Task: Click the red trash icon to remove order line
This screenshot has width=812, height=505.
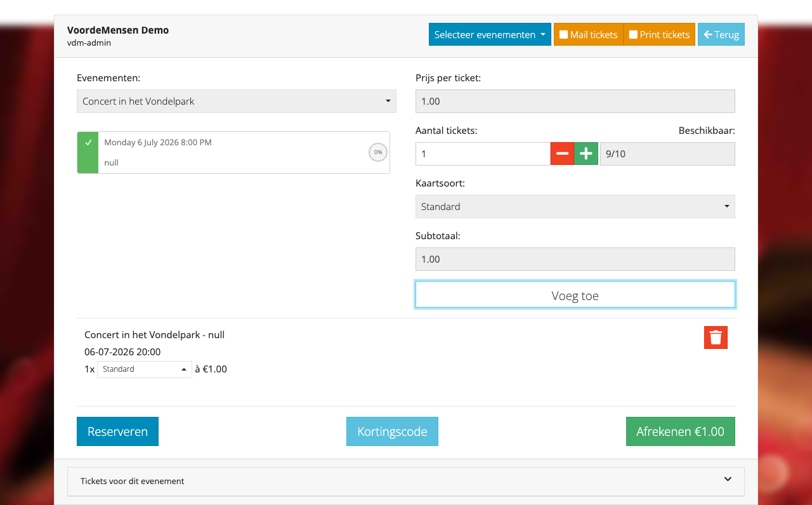Action: coord(716,337)
